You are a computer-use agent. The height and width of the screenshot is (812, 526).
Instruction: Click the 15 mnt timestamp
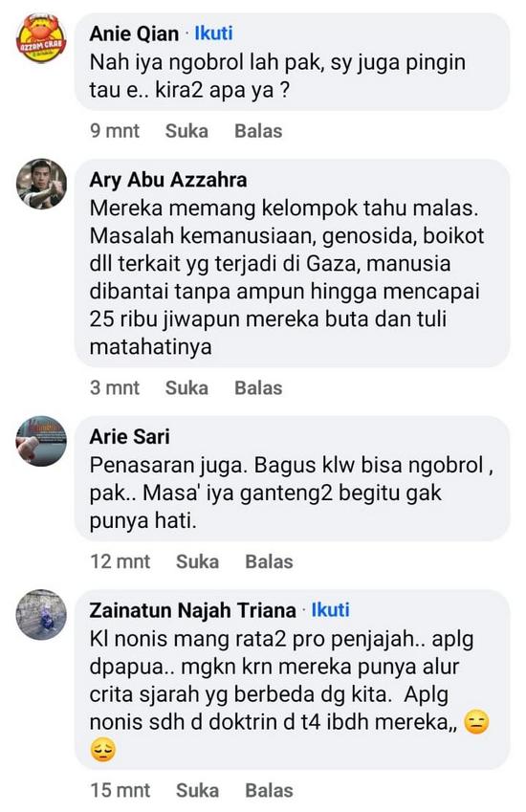121,790
